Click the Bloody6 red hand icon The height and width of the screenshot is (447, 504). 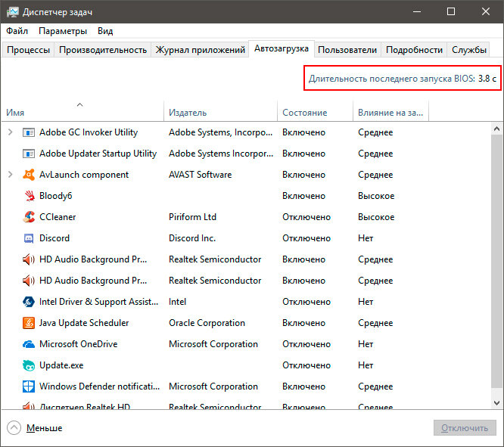[x=30, y=196]
